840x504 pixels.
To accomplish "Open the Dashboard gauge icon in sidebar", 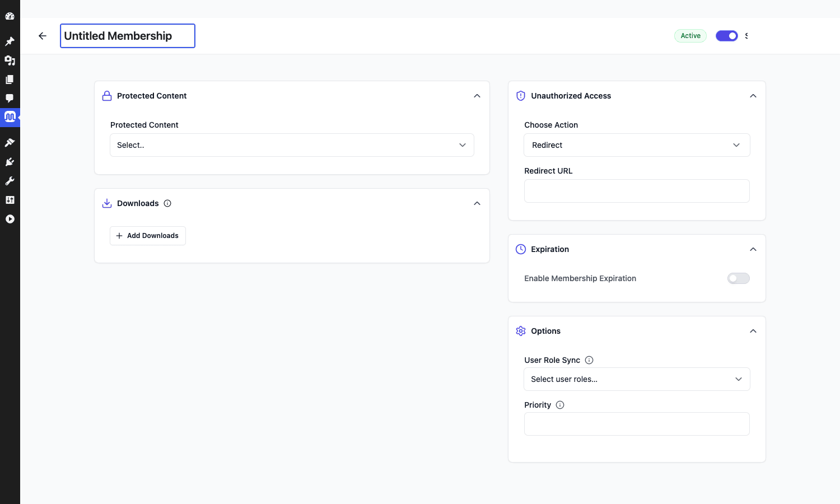I will pyautogui.click(x=10, y=16).
